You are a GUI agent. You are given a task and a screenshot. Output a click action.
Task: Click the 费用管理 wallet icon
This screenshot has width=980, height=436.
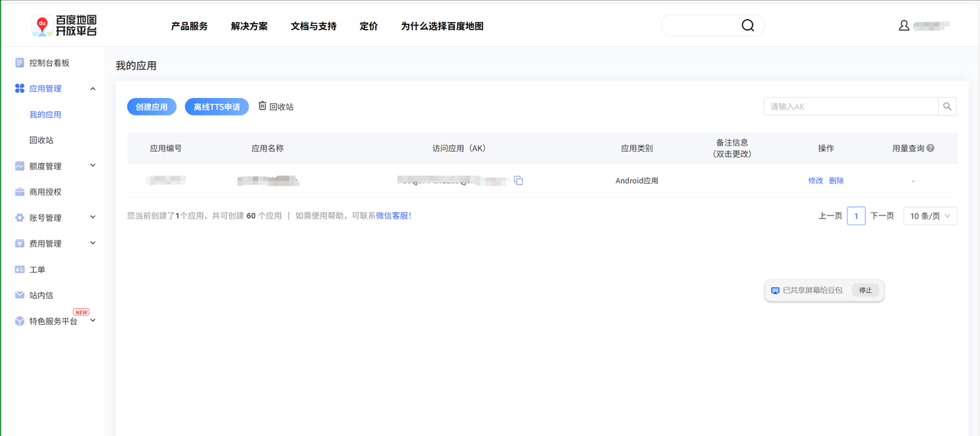point(20,244)
